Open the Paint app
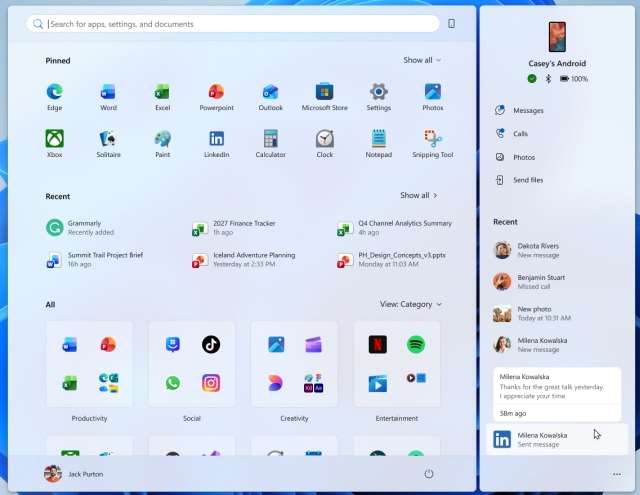 pos(162,144)
